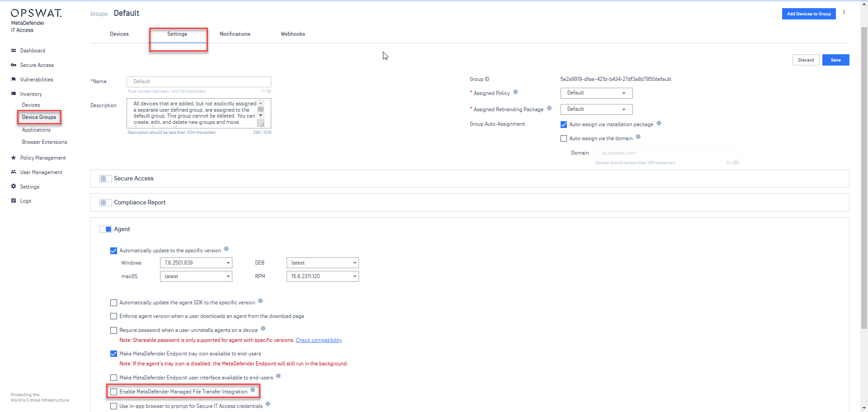Open the three-dot more options menu

coord(844,13)
